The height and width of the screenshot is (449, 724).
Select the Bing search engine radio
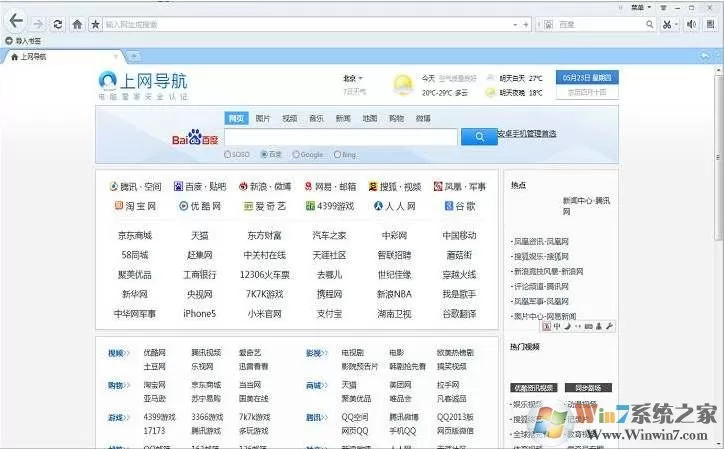pos(338,155)
